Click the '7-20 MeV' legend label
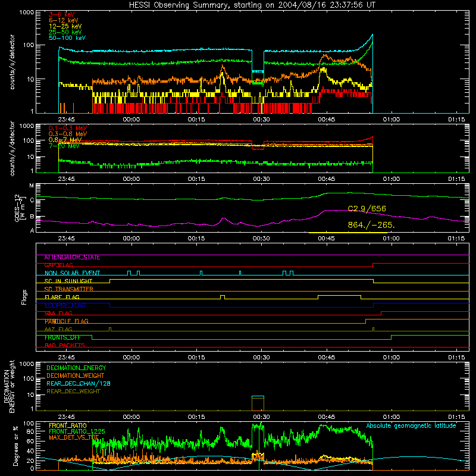The image size is (476, 476). (x=64, y=146)
